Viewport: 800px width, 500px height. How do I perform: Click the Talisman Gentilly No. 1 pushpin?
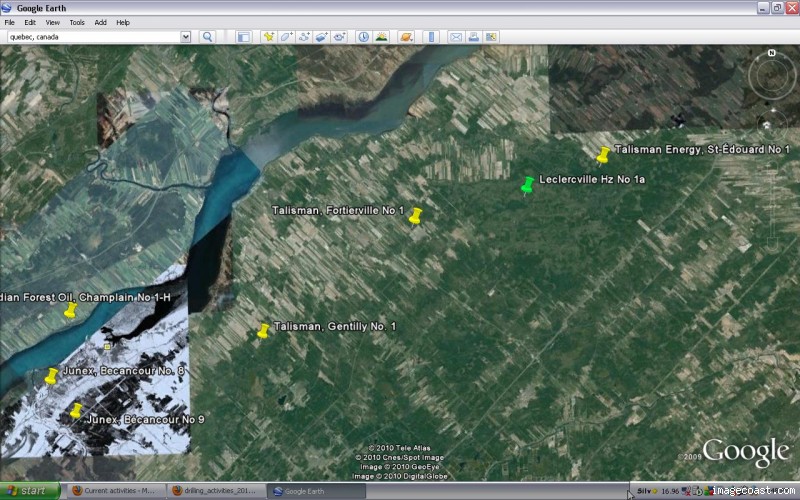tap(263, 331)
